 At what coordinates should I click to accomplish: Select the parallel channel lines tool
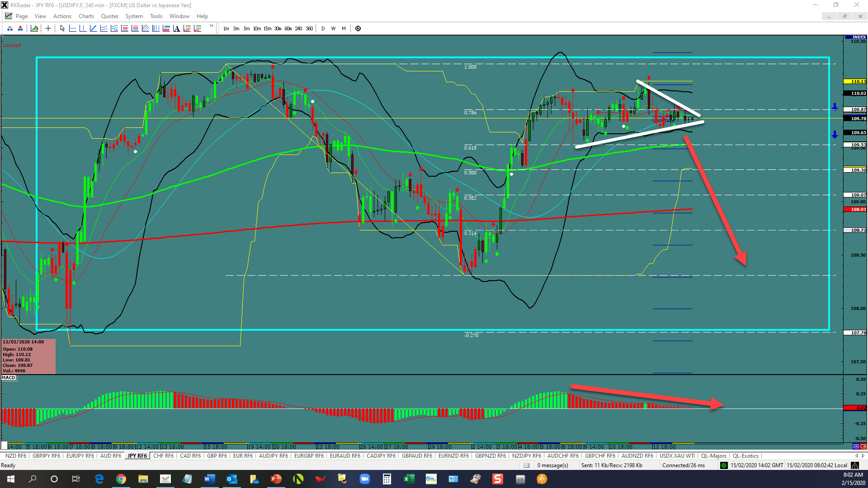click(x=104, y=28)
